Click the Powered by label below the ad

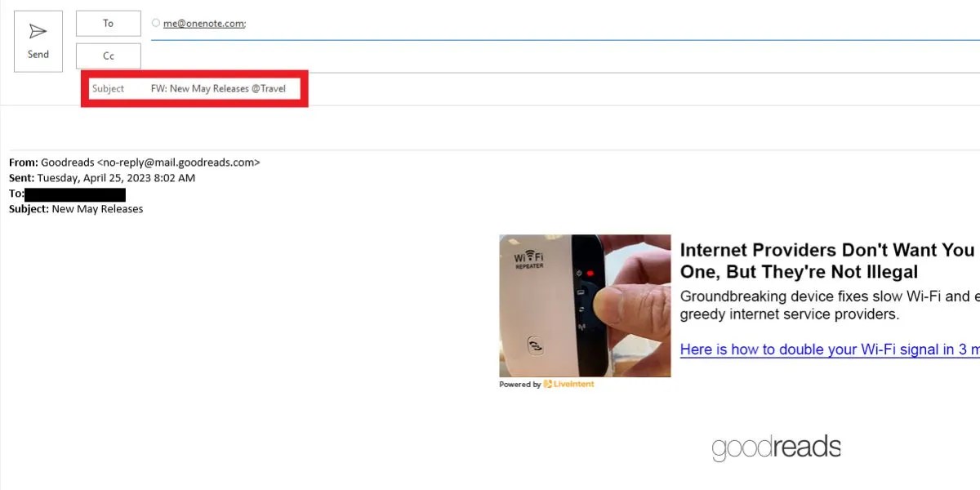tap(519, 384)
